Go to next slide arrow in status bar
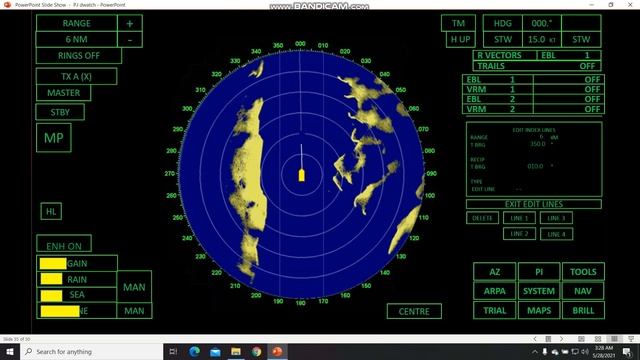640x360 pixels. (561, 339)
